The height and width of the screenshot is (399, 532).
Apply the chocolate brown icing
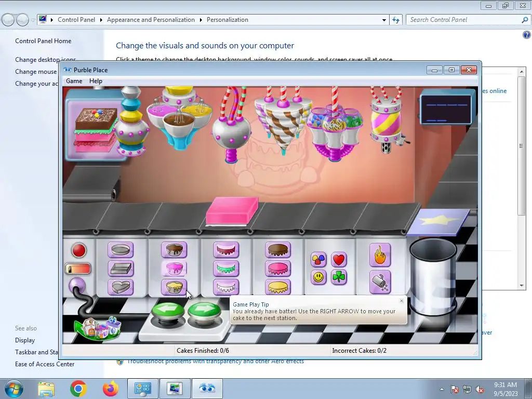(278, 250)
